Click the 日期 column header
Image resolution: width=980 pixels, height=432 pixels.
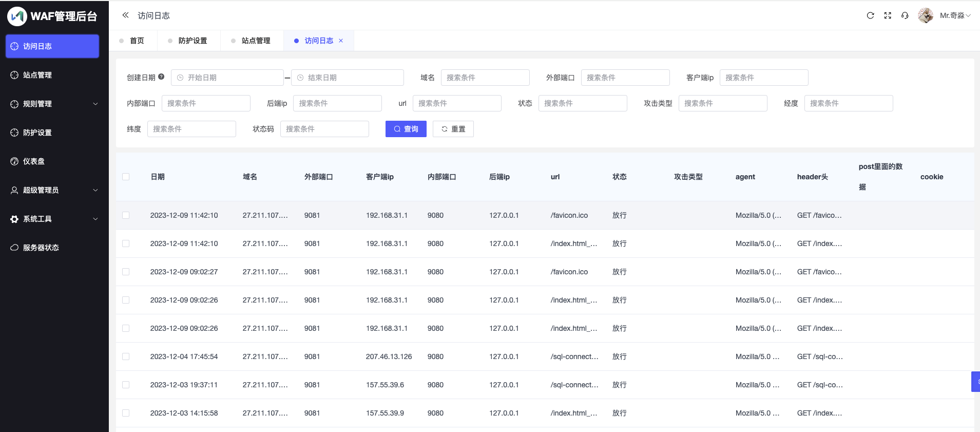pos(158,177)
